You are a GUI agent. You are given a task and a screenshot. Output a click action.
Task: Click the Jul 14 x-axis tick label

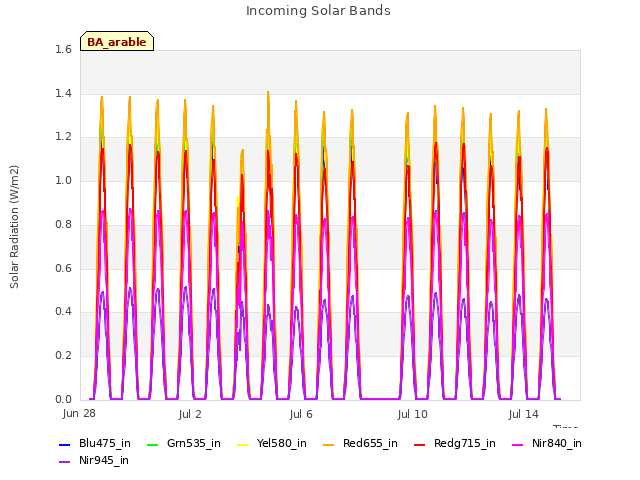(x=523, y=415)
